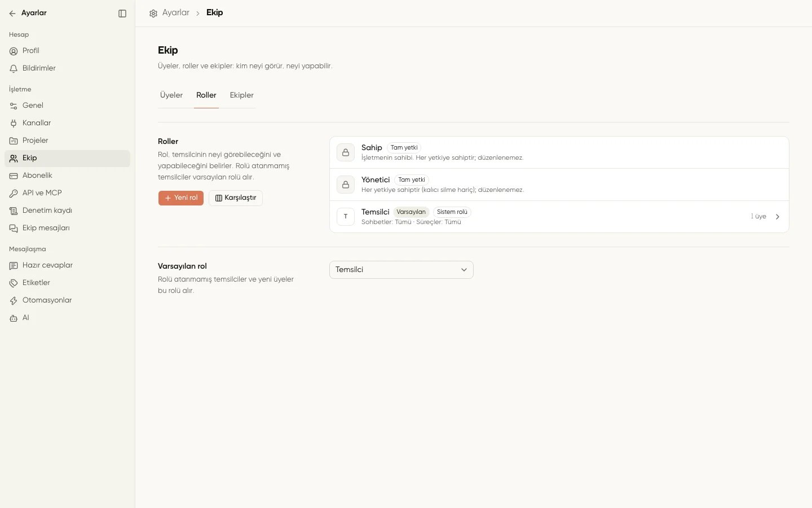Click the Ekip mesajları chat icon
The image size is (812, 508).
(x=14, y=229)
